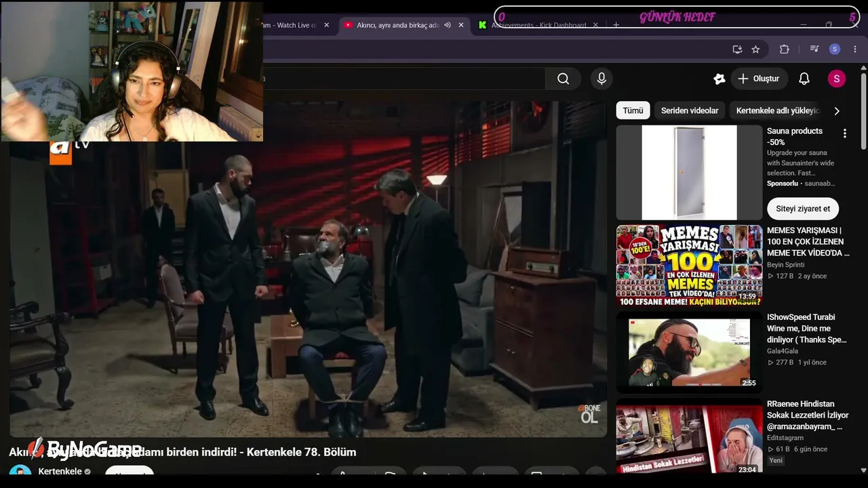Expand more filter chips with the arrow
This screenshot has width=868, height=488.
[x=837, y=110]
